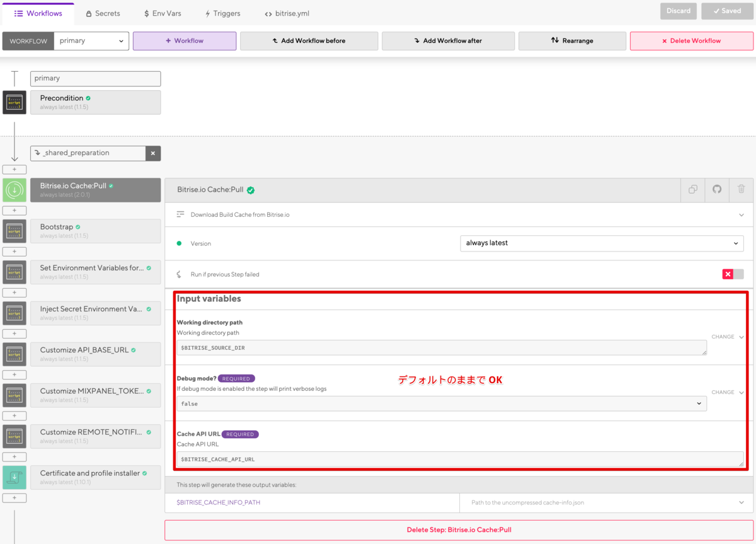Select the Set Environment Variables step

95,272
